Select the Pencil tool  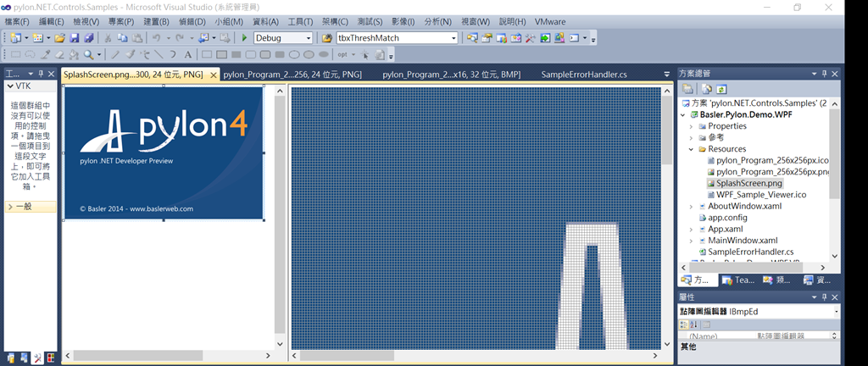coord(115,54)
